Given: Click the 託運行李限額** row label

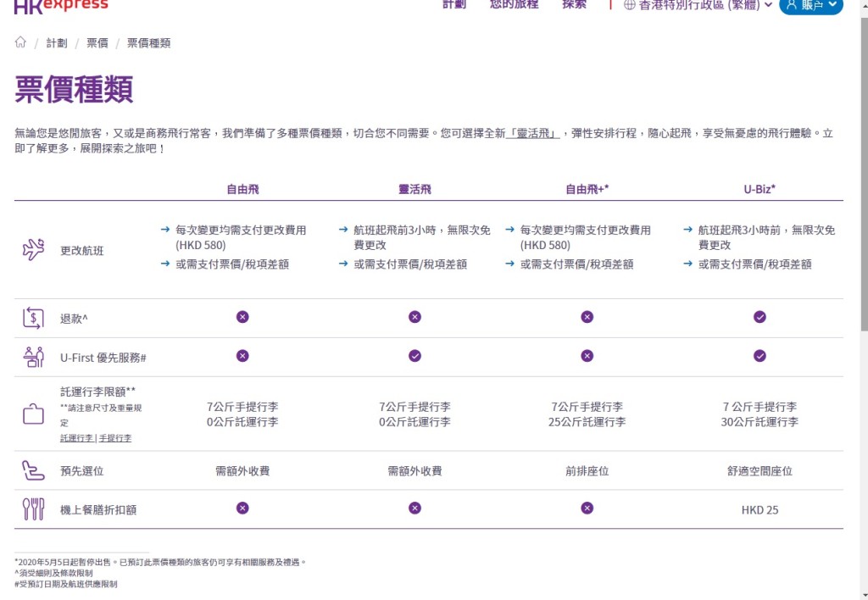Looking at the screenshot, I should pyautogui.click(x=98, y=392).
